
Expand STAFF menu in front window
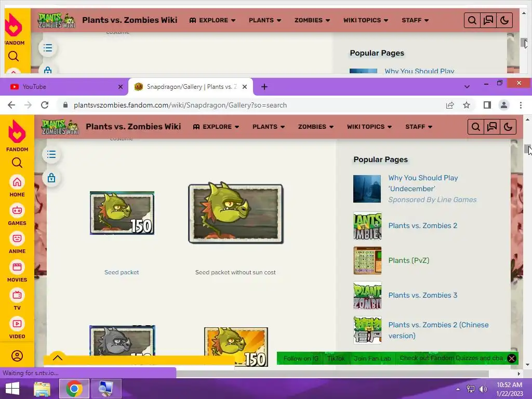(419, 127)
